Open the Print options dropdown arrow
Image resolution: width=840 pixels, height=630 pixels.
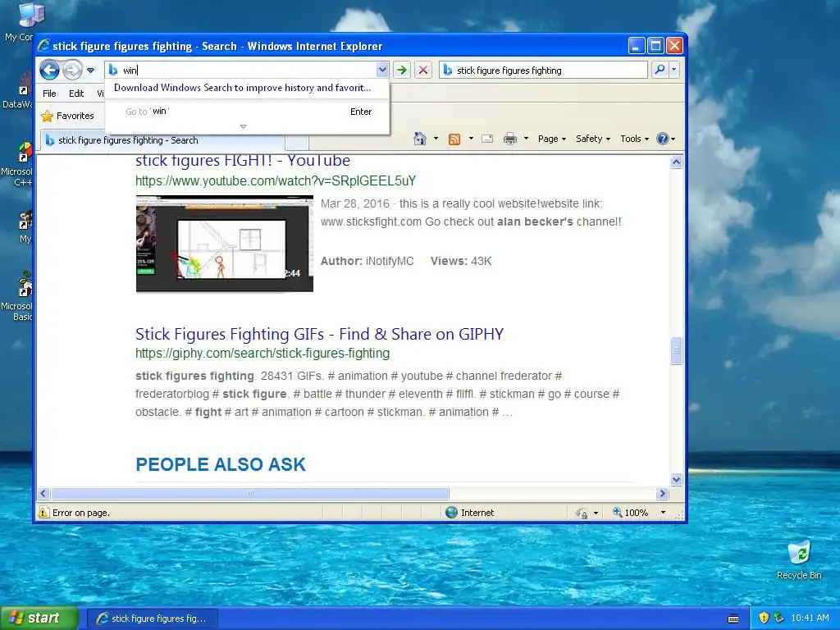[526, 139]
